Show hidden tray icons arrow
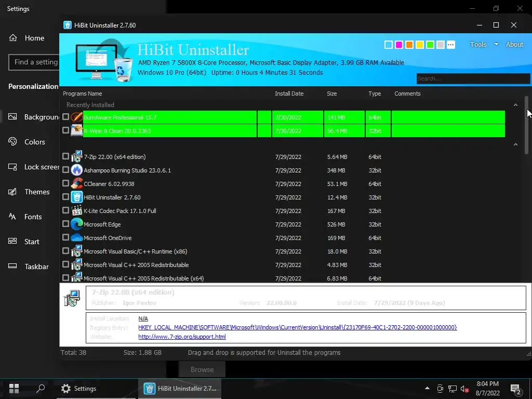This screenshot has height=399, width=532. [427, 388]
